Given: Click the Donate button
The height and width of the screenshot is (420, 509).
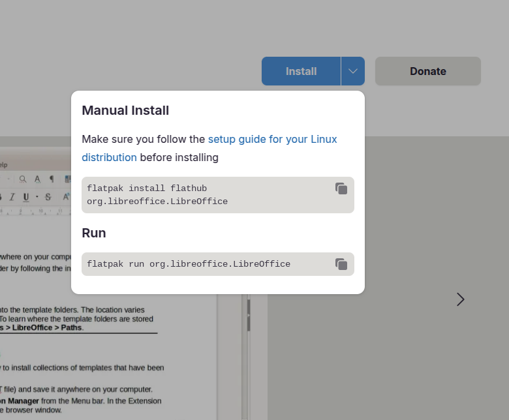Looking at the screenshot, I should (x=427, y=71).
